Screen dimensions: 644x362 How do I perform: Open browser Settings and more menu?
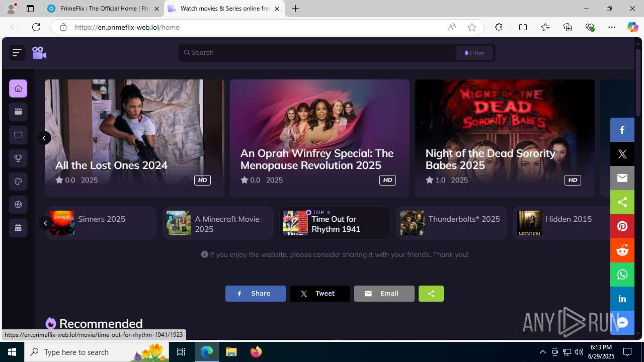612,27
